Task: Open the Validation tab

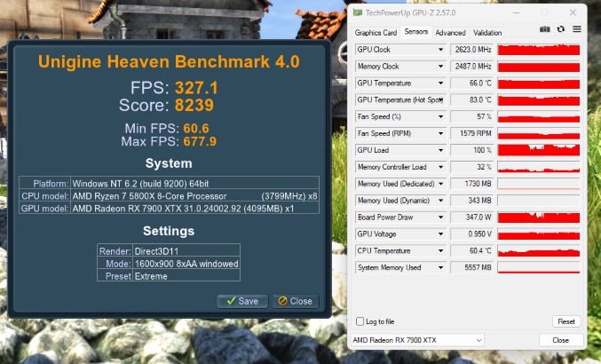Action: 487,33
